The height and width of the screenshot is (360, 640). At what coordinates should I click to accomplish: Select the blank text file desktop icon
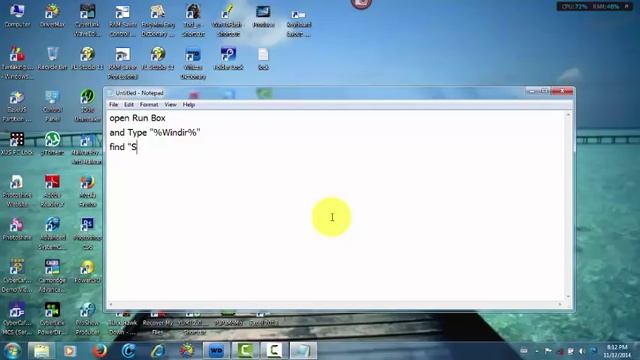[263, 59]
